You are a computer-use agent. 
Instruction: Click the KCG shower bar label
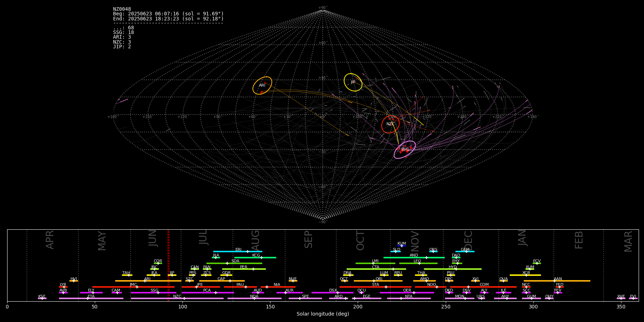[256, 255]
